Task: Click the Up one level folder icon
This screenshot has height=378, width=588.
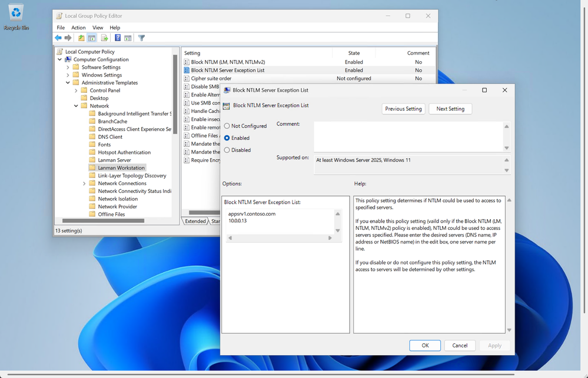Action: 81,38
